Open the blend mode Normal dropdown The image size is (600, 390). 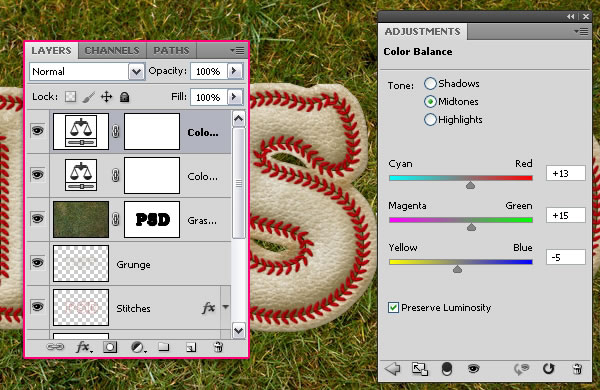click(87, 72)
